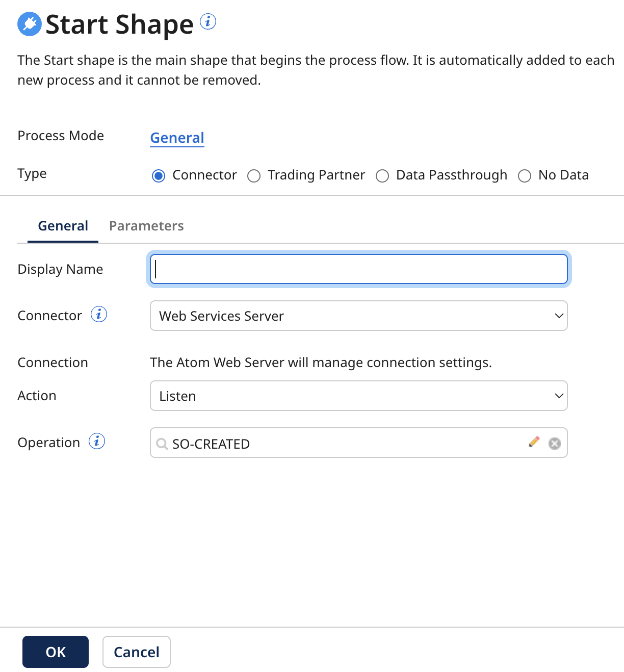The height and width of the screenshot is (672, 624).
Task: Click the Start Shape info icon
Action: [207, 21]
